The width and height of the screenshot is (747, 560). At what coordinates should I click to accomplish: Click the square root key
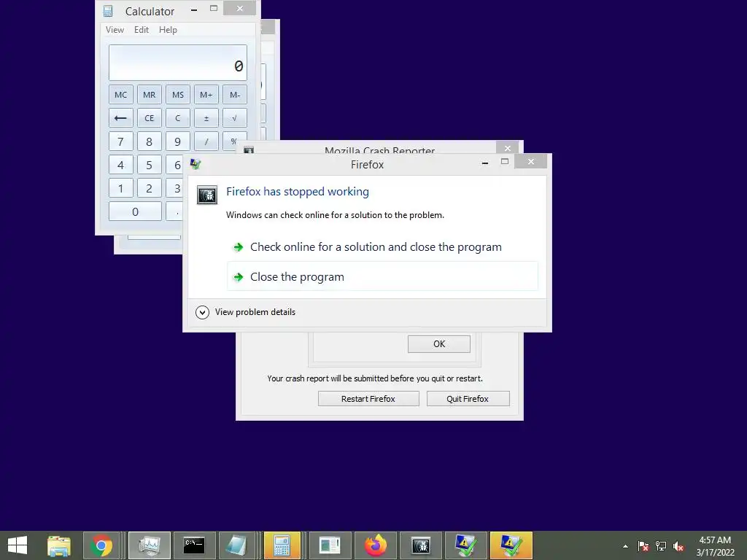235,118
